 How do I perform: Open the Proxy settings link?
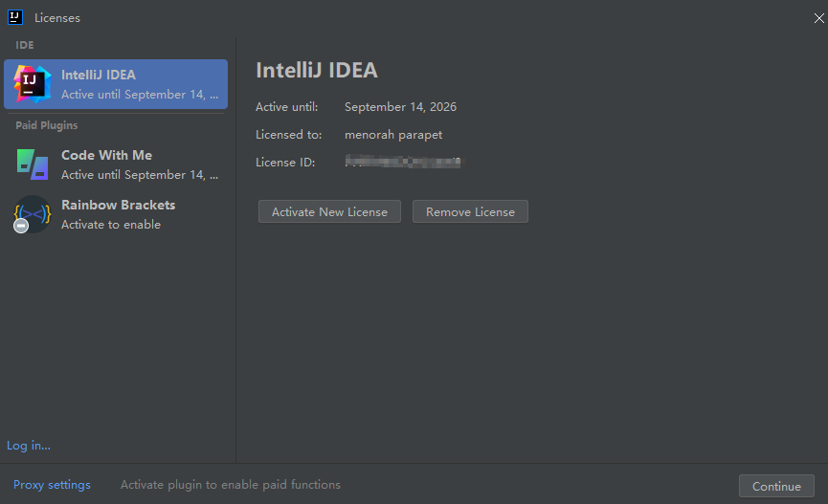point(52,485)
